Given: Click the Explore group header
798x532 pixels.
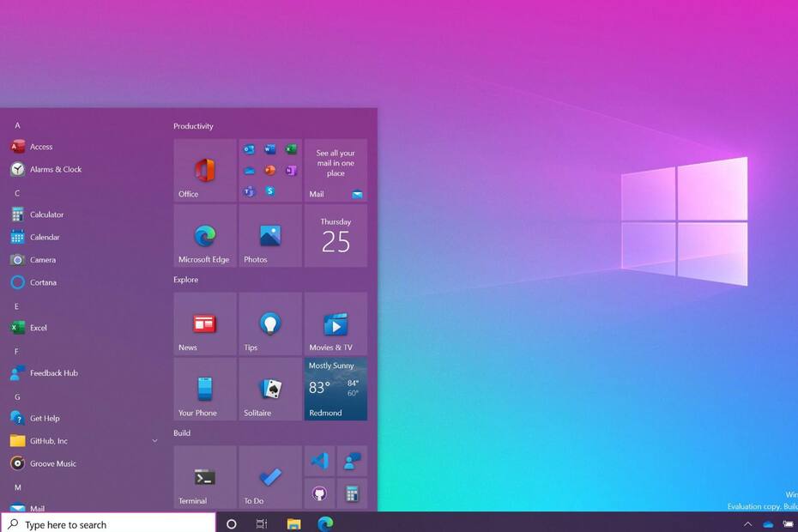Looking at the screenshot, I should (x=185, y=280).
